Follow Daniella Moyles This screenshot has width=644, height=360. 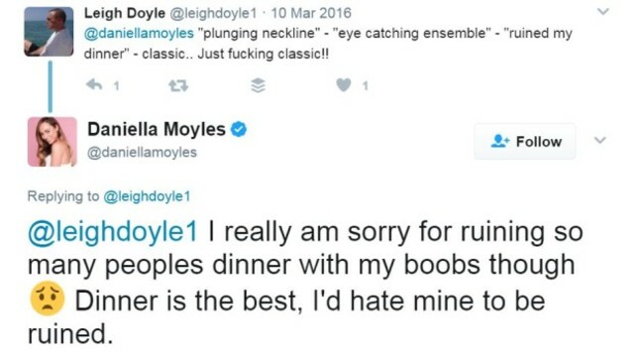click(x=525, y=141)
